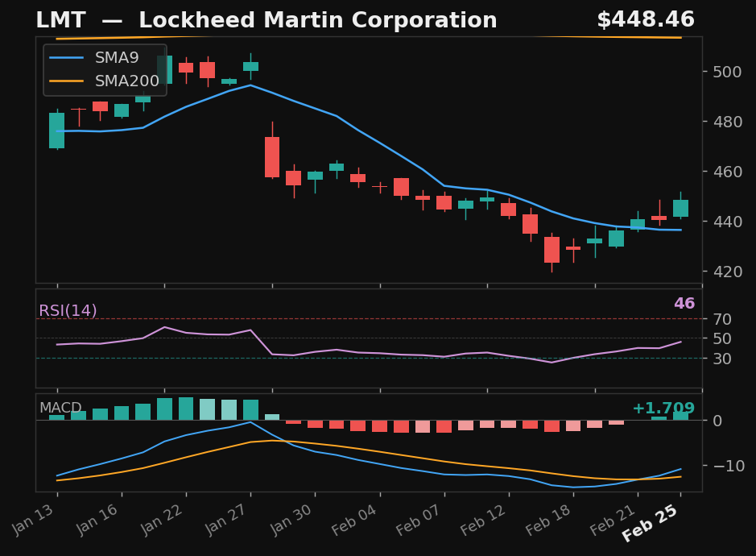Click the Feb 12 date label
This screenshot has width=756, height=556.
tap(484, 520)
